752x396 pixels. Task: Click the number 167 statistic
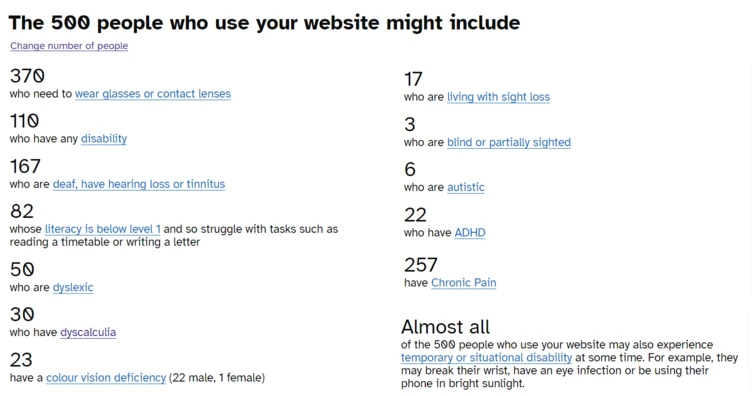click(25, 166)
